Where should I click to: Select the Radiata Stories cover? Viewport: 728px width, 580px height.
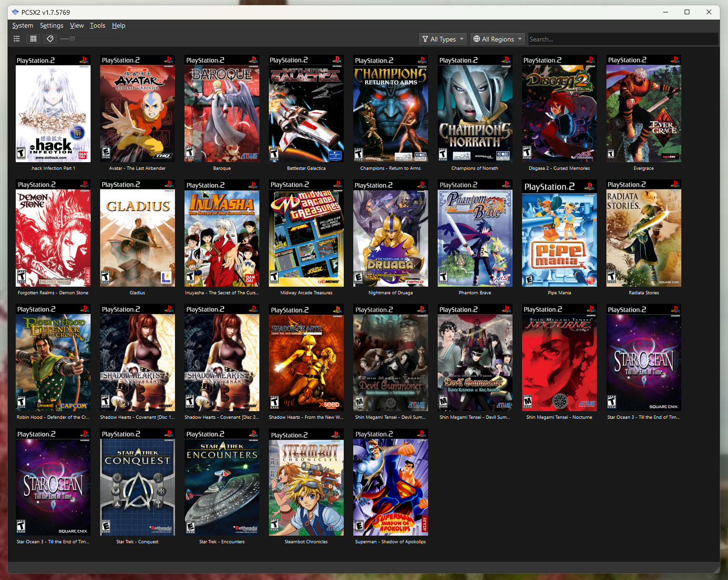pyautogui.click(x=644, y=233)
